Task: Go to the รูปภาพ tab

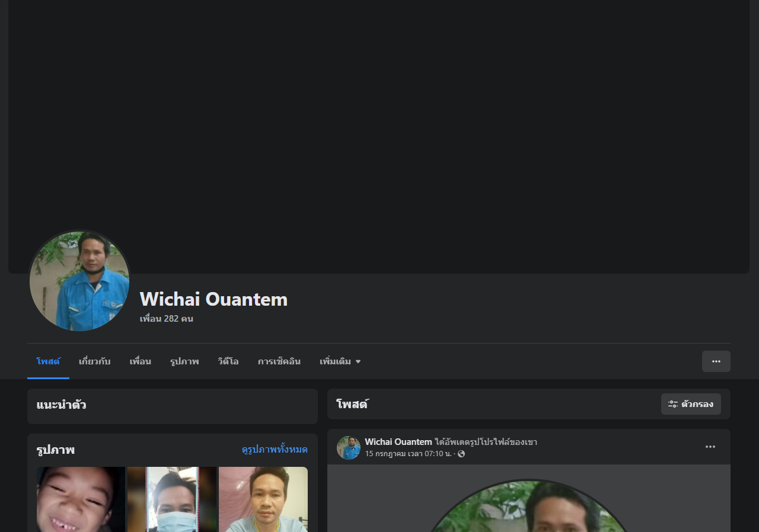Action: point(184,361)
